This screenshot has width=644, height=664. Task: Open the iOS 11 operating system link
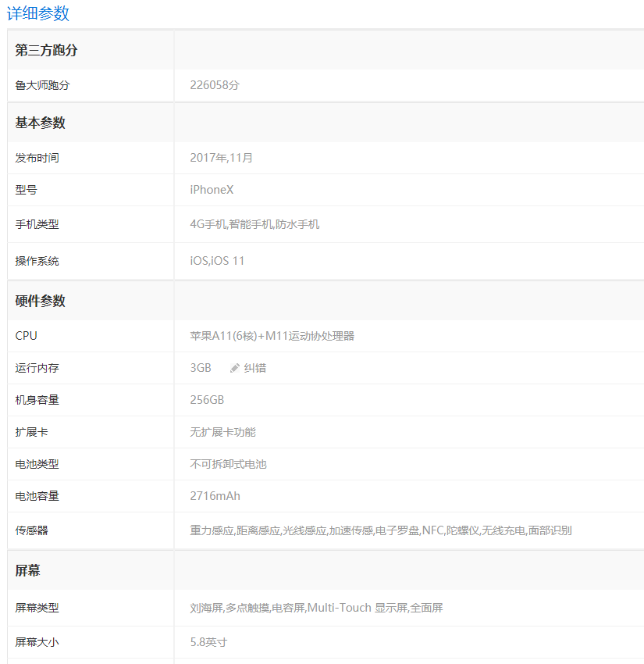[228, 261]
